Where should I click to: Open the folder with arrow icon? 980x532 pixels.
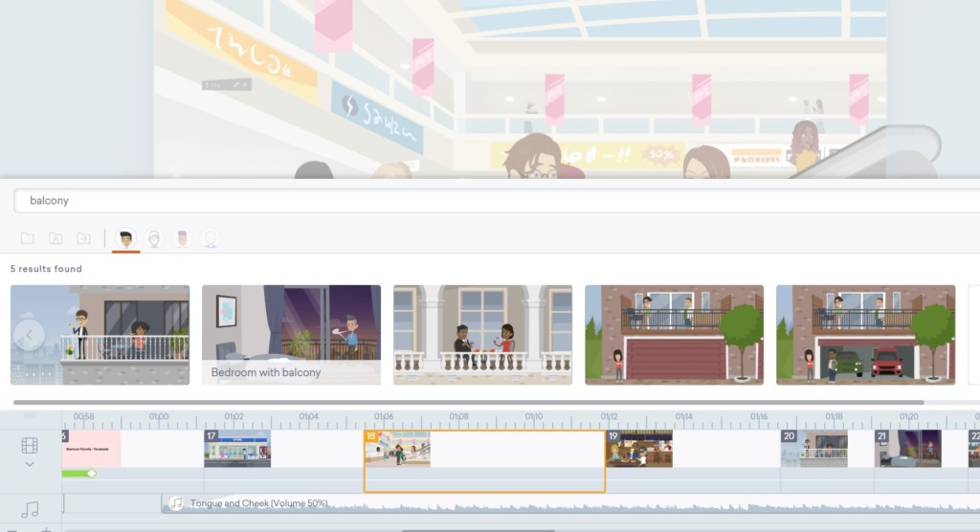tap(84, 238)
